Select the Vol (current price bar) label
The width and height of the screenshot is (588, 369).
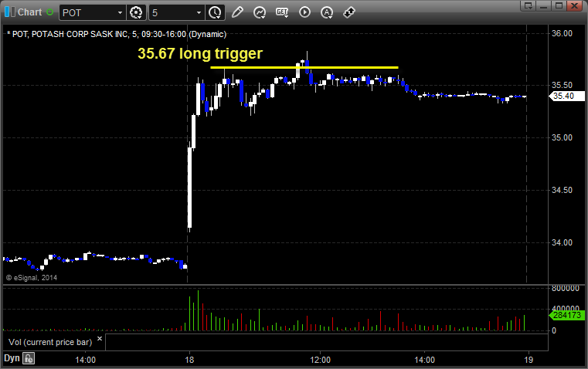pos(50,342)
